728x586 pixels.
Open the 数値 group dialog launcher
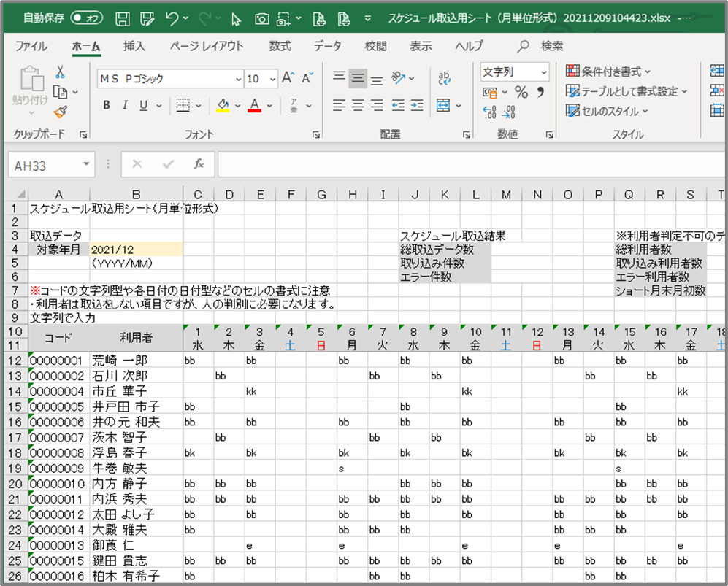pos(549,134)
